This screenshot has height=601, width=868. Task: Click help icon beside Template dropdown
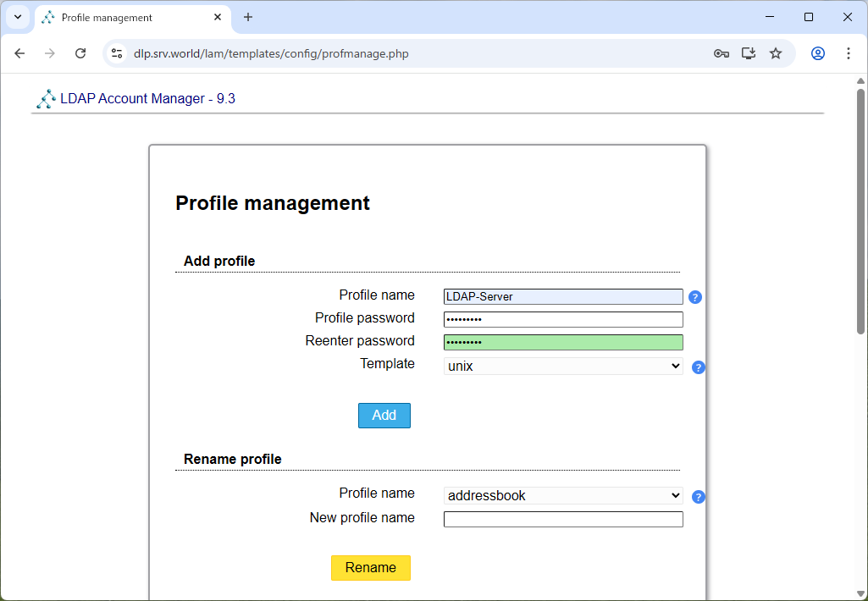click(699, 367)
